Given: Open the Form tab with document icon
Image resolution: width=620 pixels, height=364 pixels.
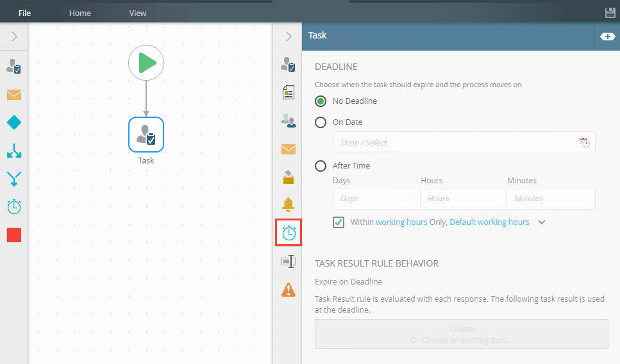Looking at the screenshot, I should 289,92.
